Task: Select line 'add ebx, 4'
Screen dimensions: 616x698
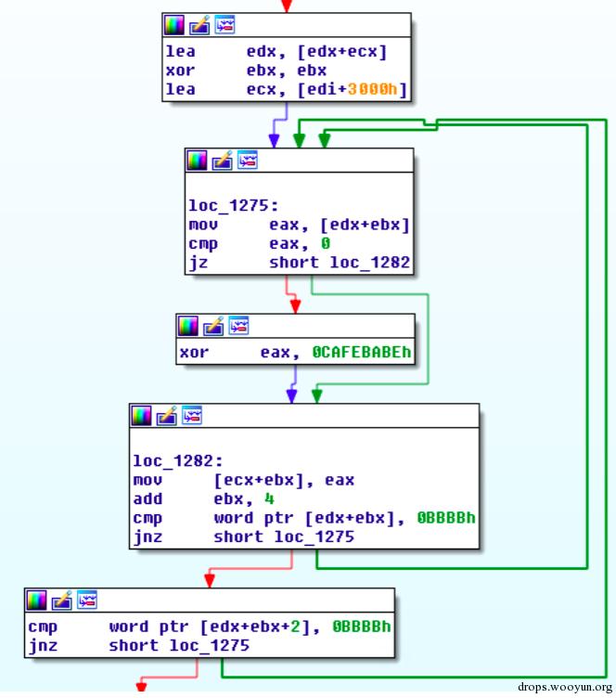Action: tap(203, 499)
